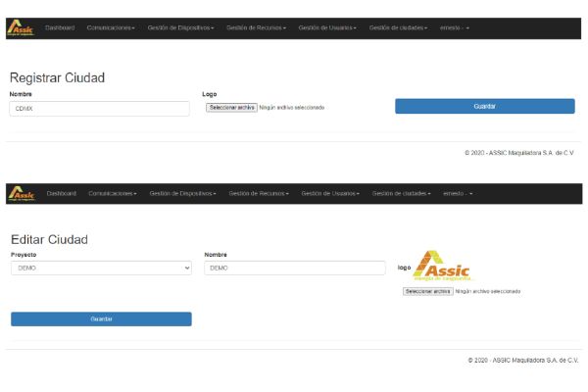The height and width of the screenshot is (392, 588).
Task: Open Dashboard in the lower navbar
Action: pos(61,193)
